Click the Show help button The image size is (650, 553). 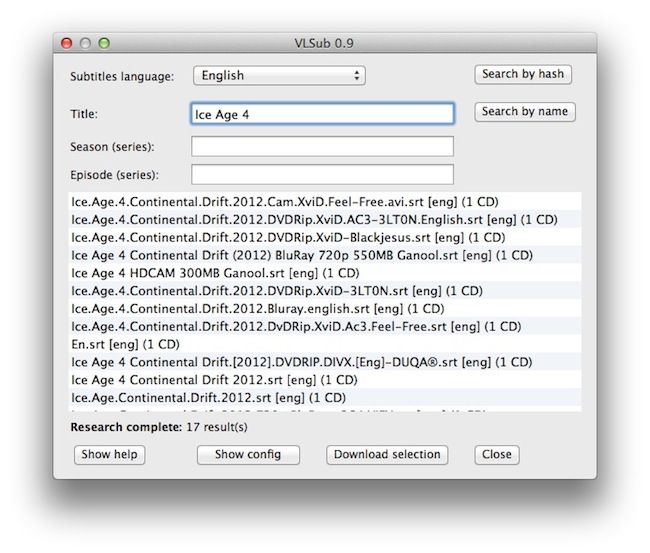(x=109, y=455)
